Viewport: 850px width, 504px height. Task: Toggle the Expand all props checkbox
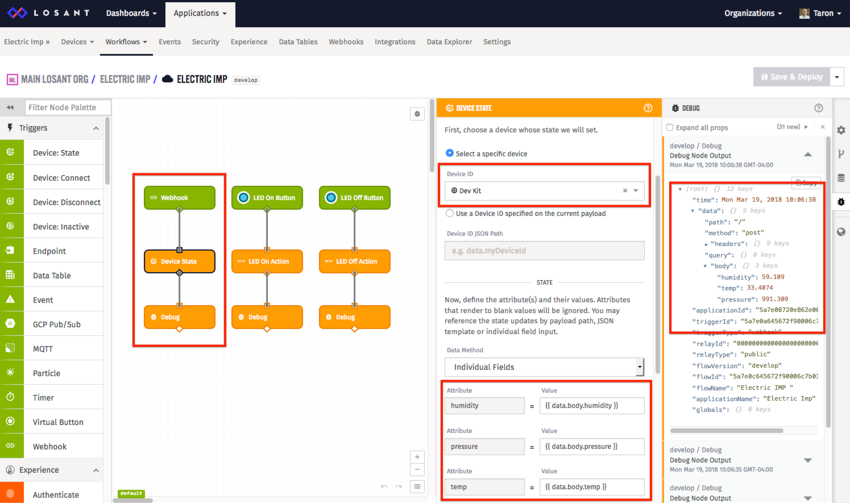670,127
